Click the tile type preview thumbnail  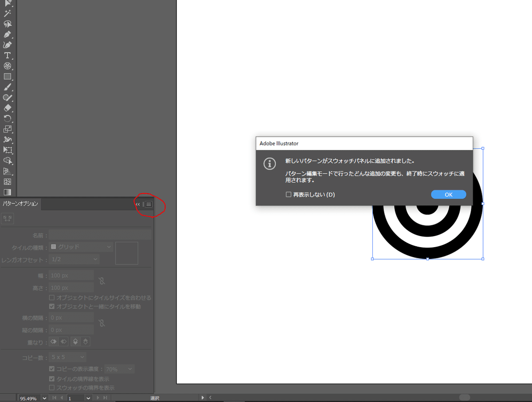pyautogui.click(x=127, y=253)
